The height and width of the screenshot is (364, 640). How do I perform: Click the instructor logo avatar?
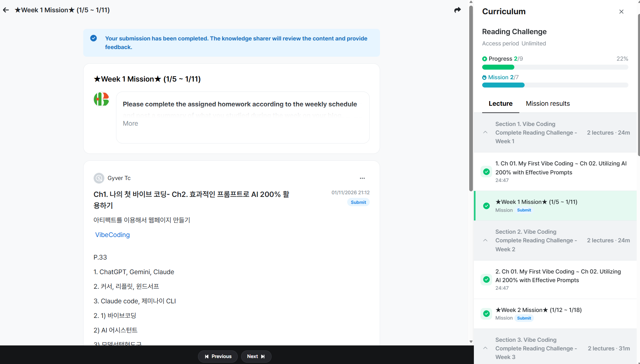[x=101, y=99]
